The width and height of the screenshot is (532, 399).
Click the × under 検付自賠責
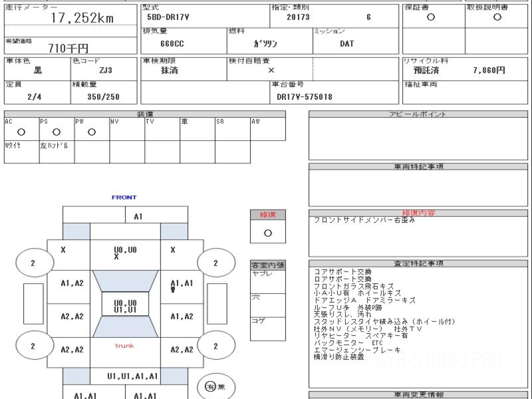pyautogui.click(x=271, y=70)
